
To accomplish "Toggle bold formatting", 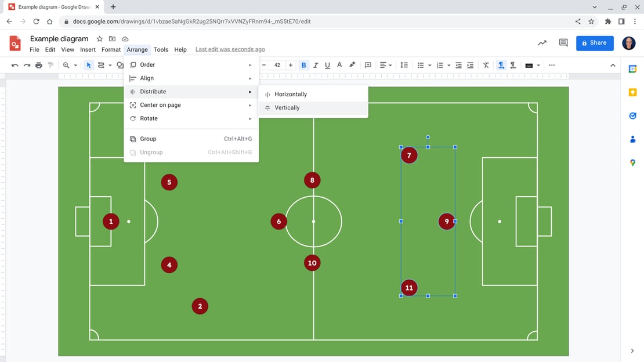I will (x=303, y=66).
